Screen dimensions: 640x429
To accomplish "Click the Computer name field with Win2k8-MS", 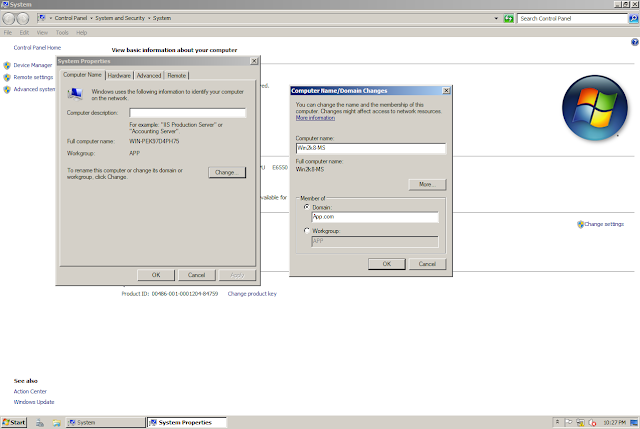I will (x=371, y=148).
